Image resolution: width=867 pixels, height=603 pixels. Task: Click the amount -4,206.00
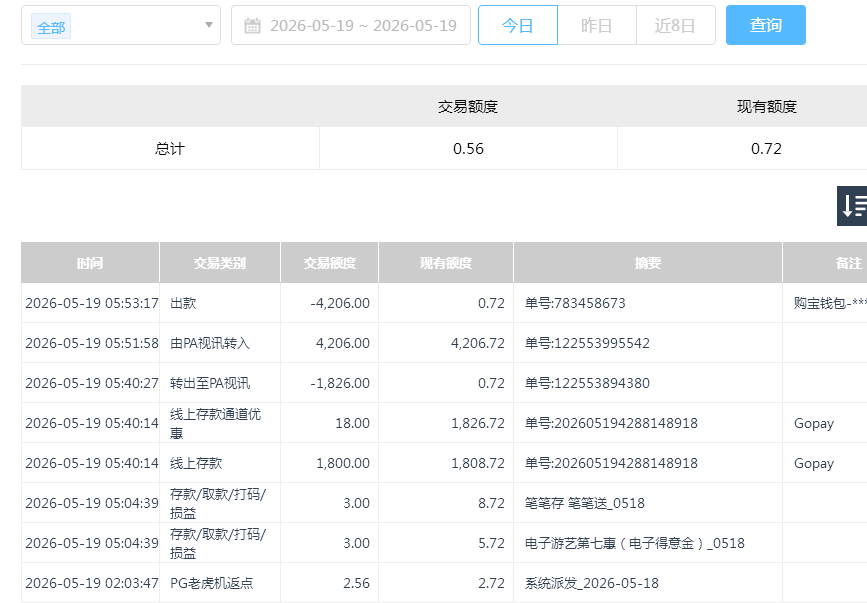(x=340, y=303)
